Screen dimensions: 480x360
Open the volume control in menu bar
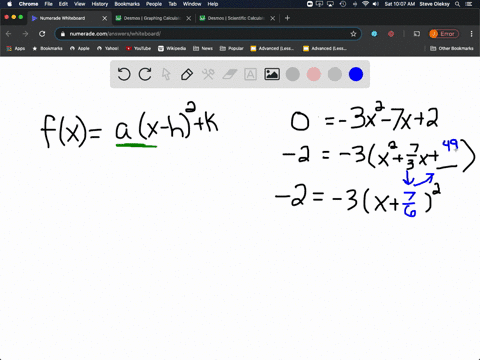tap(376, 4)
